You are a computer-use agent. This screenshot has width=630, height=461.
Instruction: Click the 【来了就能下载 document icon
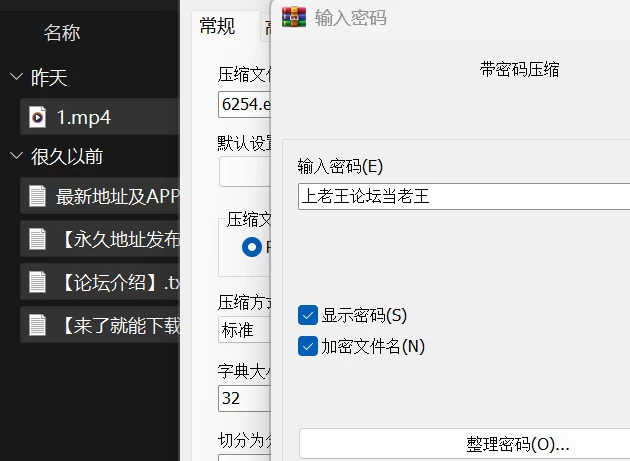click(37, 325)
